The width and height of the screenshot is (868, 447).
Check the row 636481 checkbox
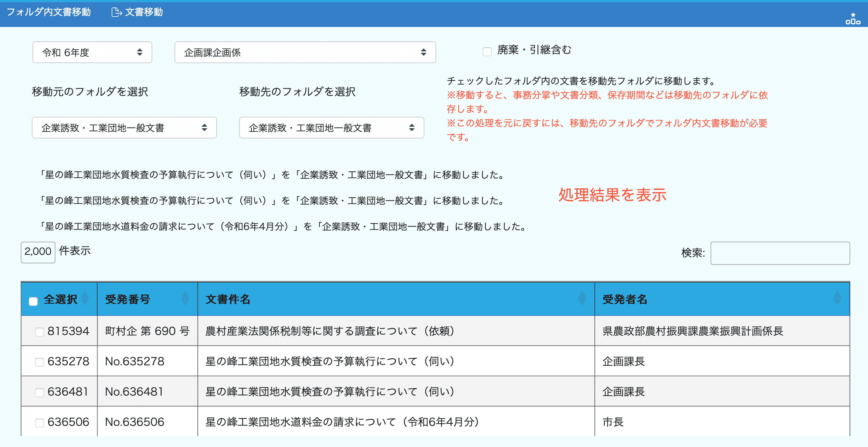[x=40, y=392]
